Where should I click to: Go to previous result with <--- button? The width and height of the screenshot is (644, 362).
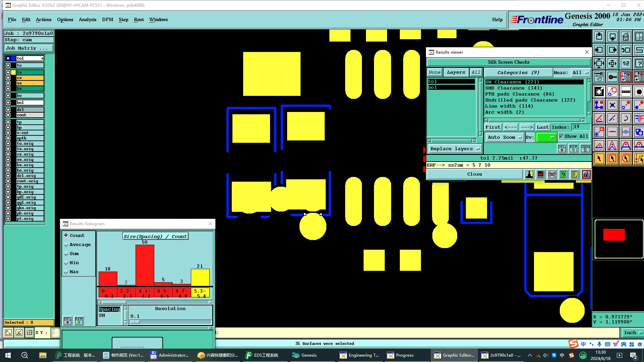511,127
